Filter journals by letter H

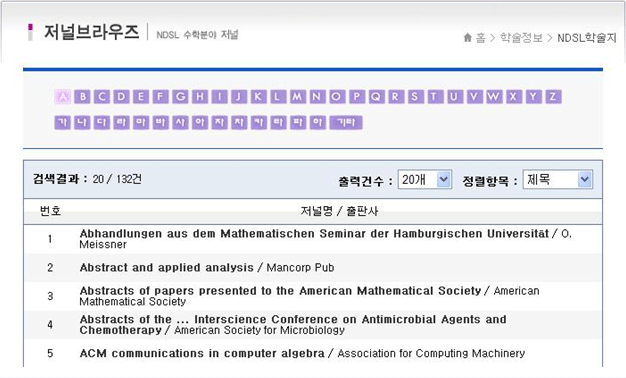pyautogui.click(x=200, y=97)
